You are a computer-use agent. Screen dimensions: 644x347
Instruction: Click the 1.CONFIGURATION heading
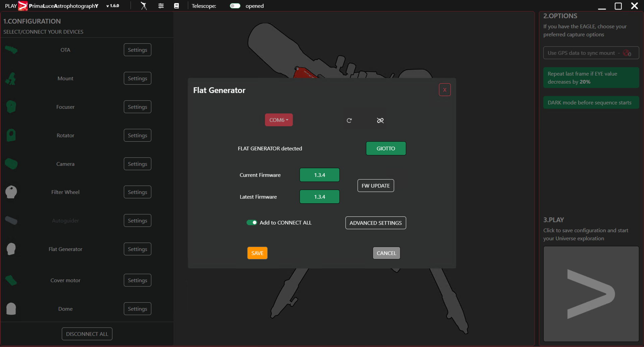[x=32, y=21]
